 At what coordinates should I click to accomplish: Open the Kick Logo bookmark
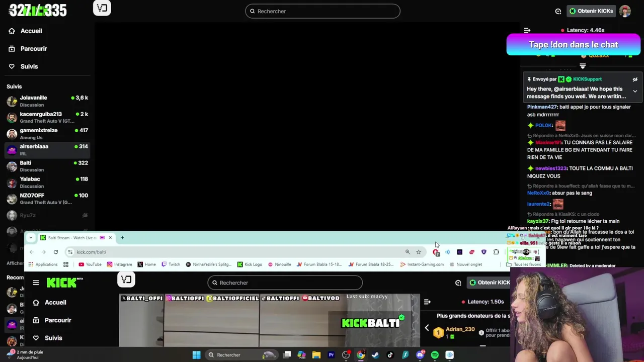(250, 264)
